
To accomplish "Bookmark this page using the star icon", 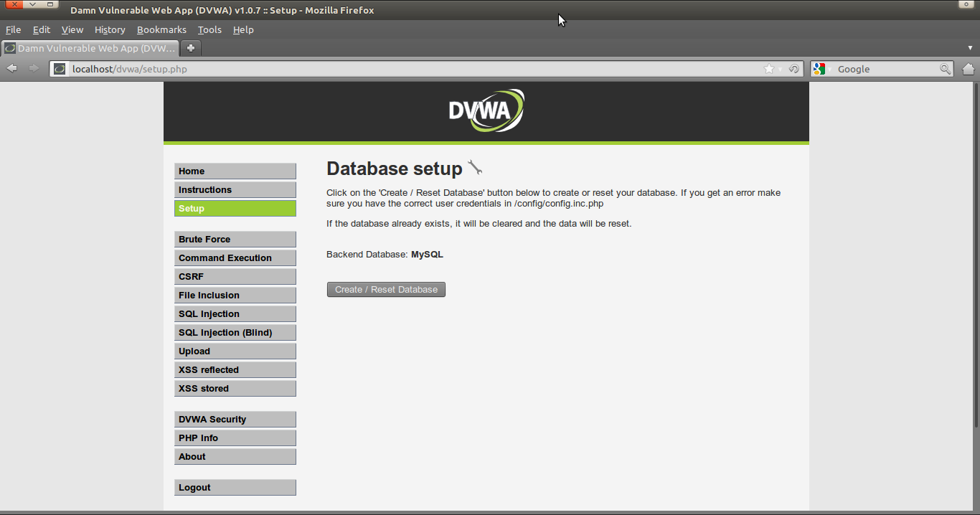I will tap(768, 69).
